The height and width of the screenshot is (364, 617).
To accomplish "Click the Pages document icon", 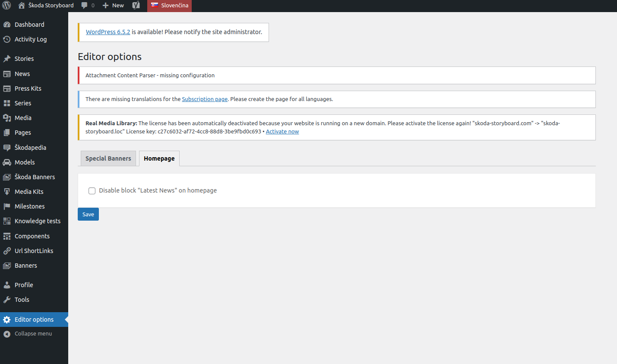I will (7, 133).
